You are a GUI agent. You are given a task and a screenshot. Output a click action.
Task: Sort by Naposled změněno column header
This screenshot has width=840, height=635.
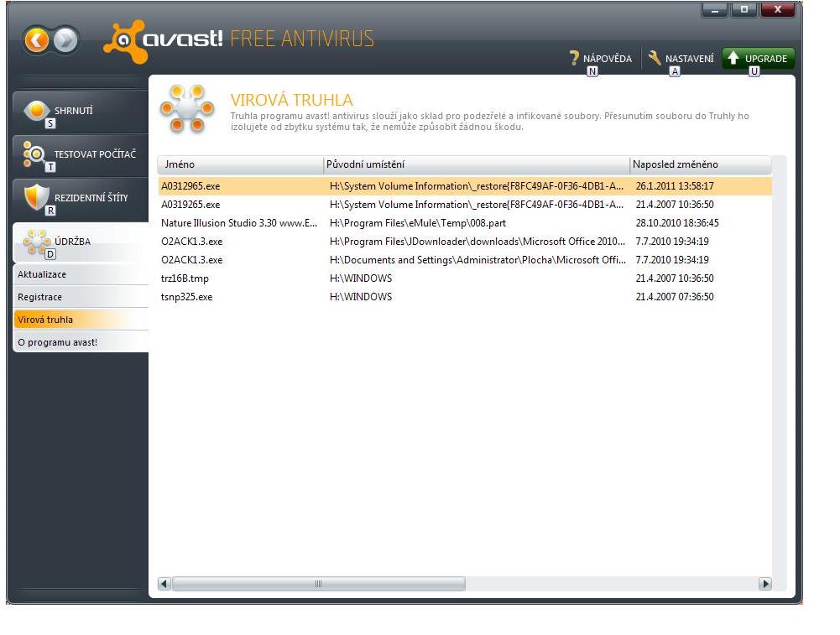coord(699,164)
